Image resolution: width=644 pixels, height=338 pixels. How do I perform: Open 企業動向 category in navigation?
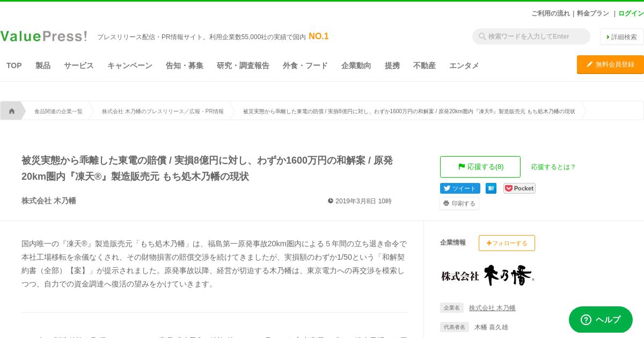click(356, 65)
